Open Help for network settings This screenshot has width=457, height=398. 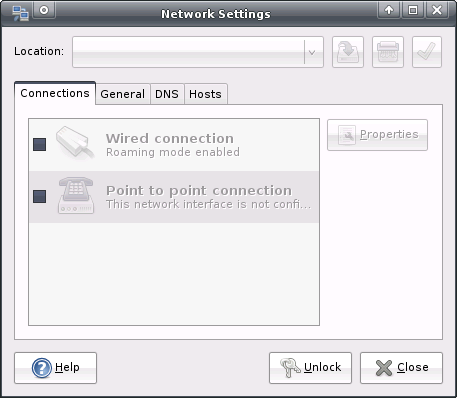55,368
